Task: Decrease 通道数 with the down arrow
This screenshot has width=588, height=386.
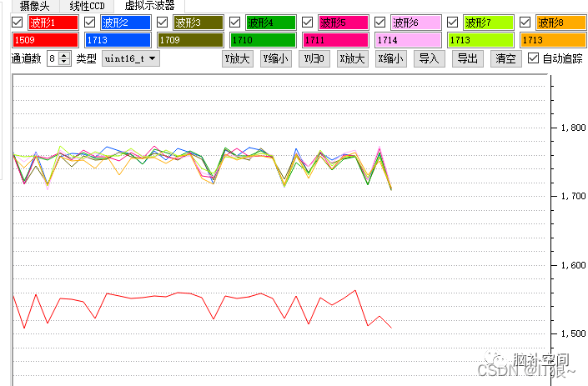Action: 64,62
